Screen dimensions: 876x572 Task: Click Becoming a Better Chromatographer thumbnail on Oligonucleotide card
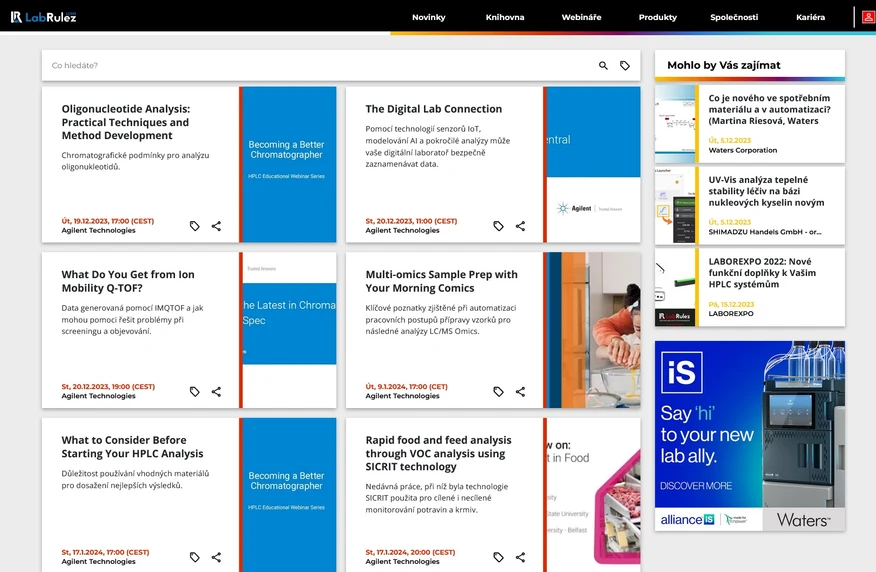[x=288, y=164]
